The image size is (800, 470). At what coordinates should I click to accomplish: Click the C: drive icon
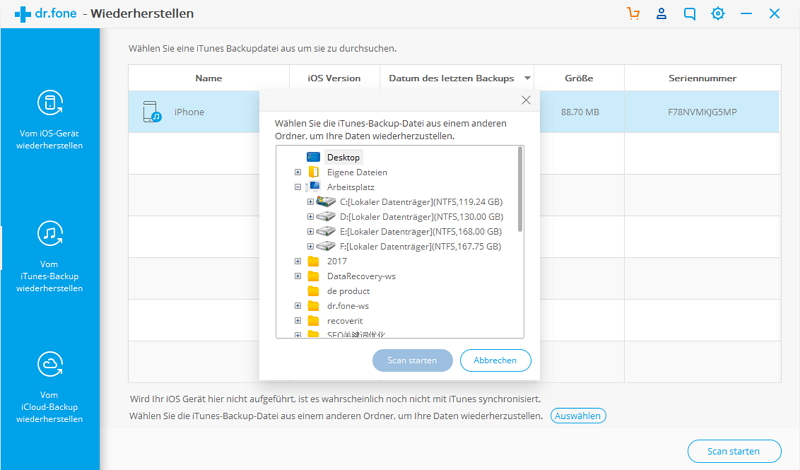(x=326, y=202)
